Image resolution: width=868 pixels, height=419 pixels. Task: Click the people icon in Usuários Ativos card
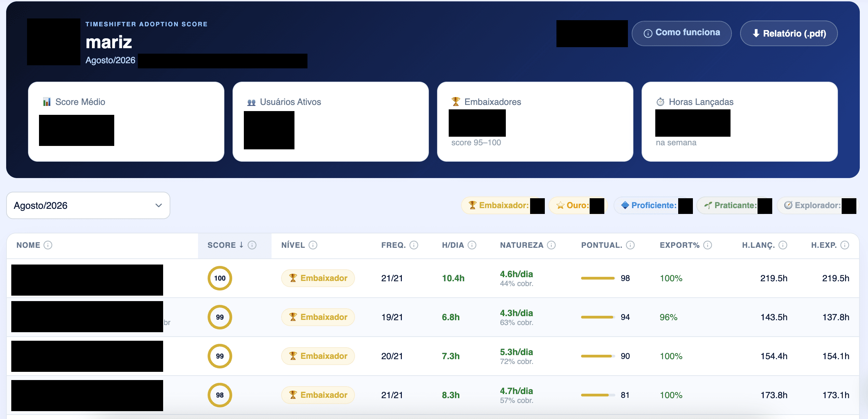251,102
